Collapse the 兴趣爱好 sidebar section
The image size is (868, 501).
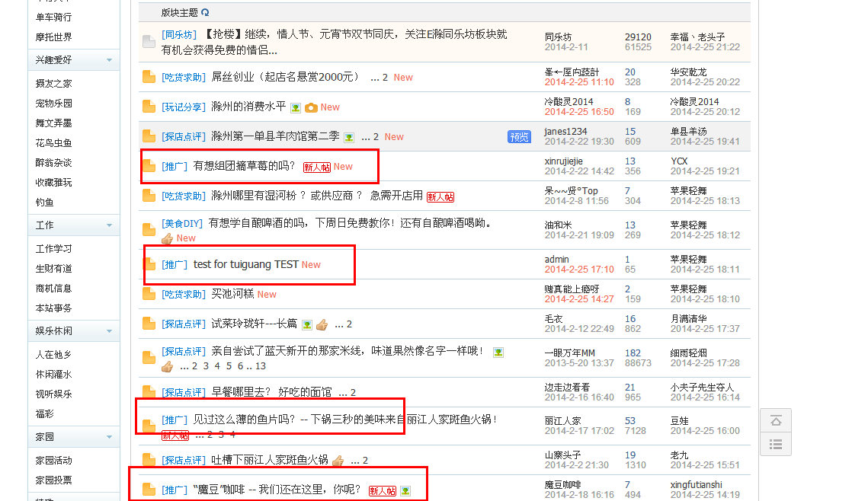109,59
